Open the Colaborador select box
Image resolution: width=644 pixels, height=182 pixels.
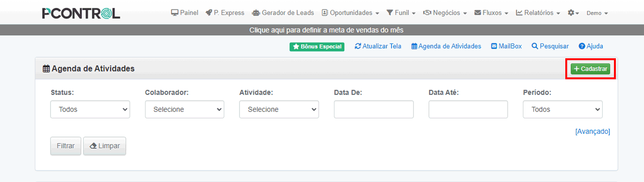(185, 109)
